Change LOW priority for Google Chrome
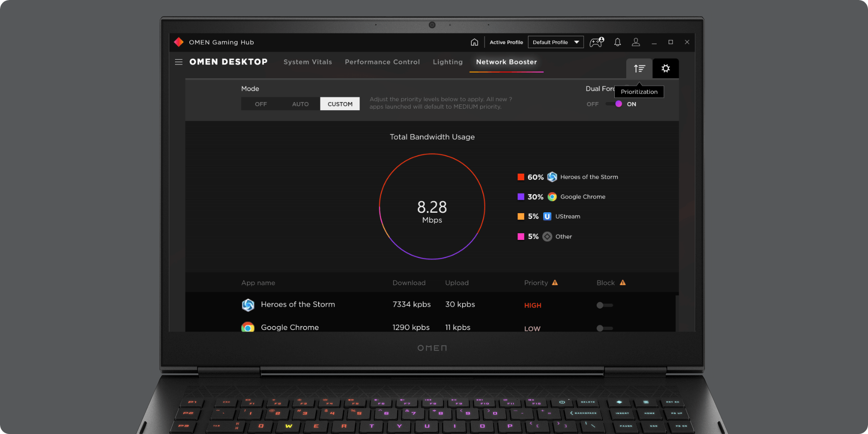The image size is (868, 434). pyautogui.click(x=532, y=329)
